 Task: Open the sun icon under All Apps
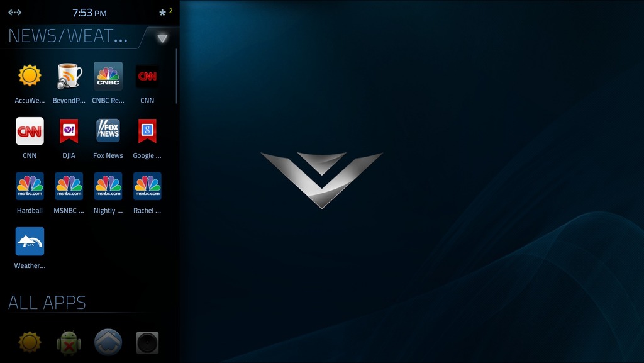[x=30, y=342]
